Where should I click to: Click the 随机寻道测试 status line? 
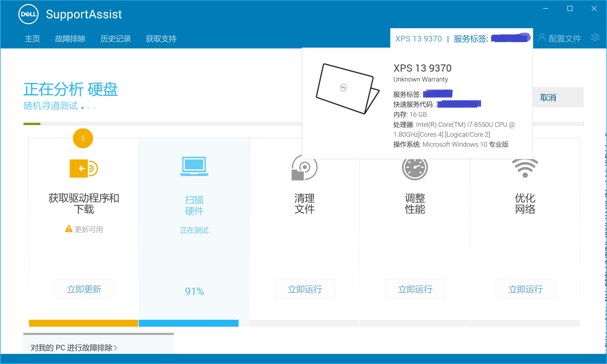[x=51, y=106]
